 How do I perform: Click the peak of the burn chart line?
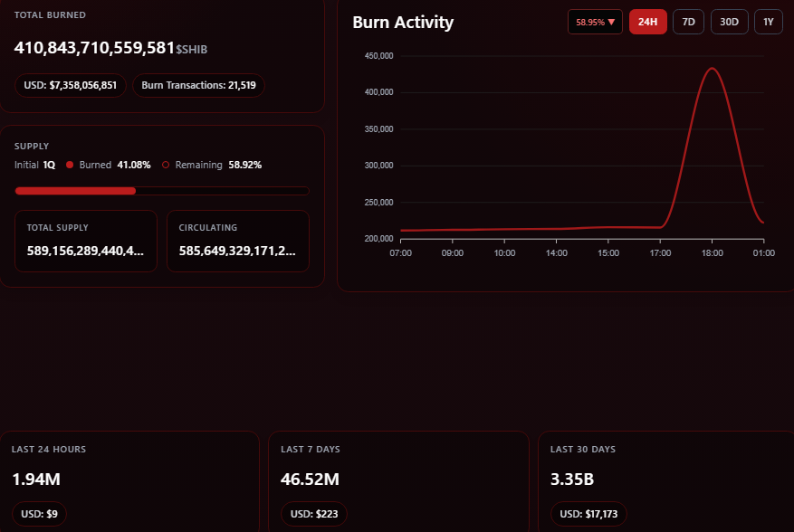712,68
